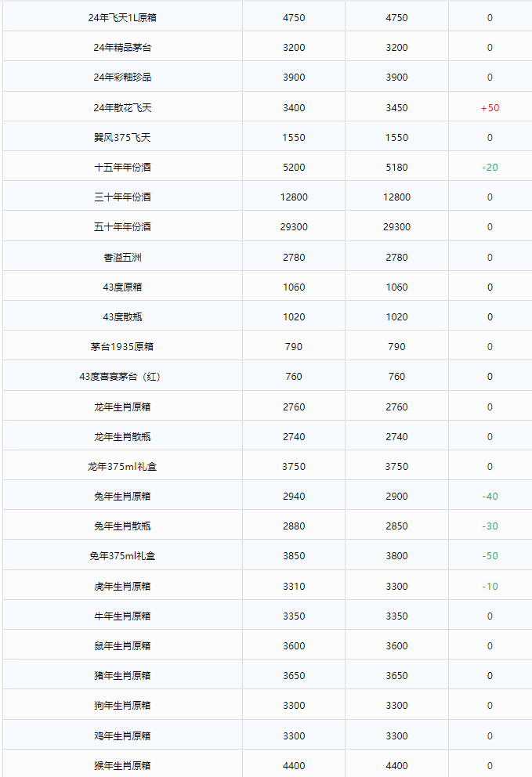532x777 pixels.
Task: Click the 十五年年份酒 row label
Action: [122, 168]
